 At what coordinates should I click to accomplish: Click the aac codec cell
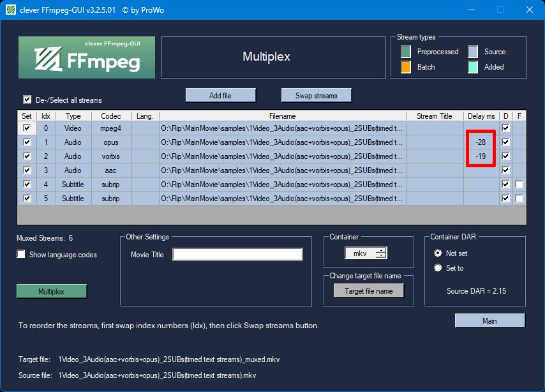pyautogui.click(x=111, y=170)
